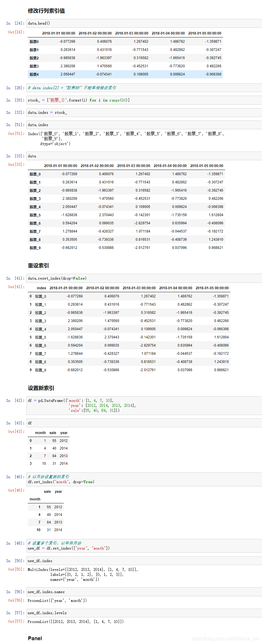Viewport: 262px width, 644px height.
Task: Select the commented data.index[2] code cell
Action: tap(144, 88)
